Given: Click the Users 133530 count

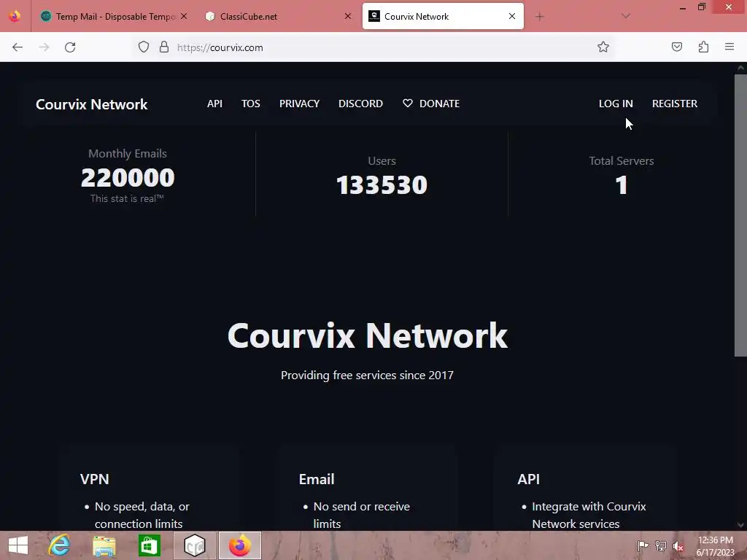Looking at the screenshot, I should 382,184.
